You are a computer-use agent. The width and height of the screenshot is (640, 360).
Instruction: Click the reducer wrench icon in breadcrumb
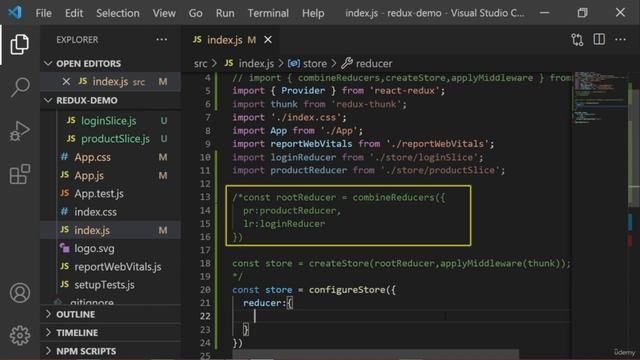click(347, 63)
